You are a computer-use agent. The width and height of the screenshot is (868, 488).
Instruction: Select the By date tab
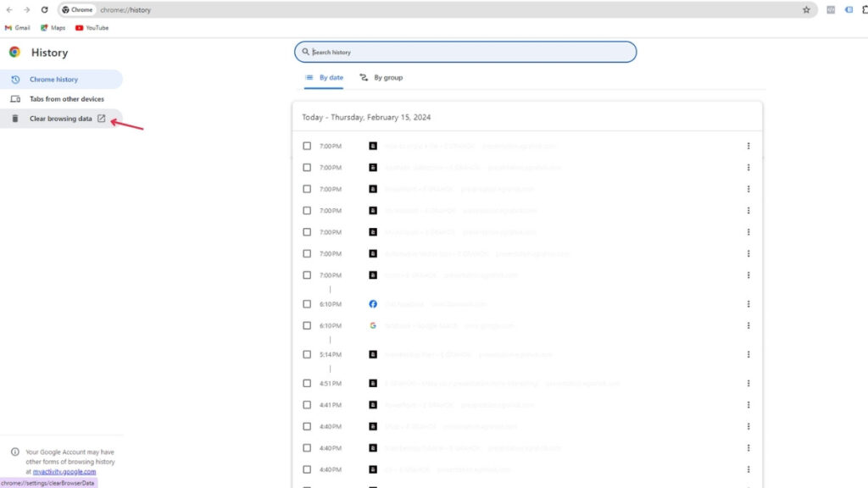pos(324,78)
